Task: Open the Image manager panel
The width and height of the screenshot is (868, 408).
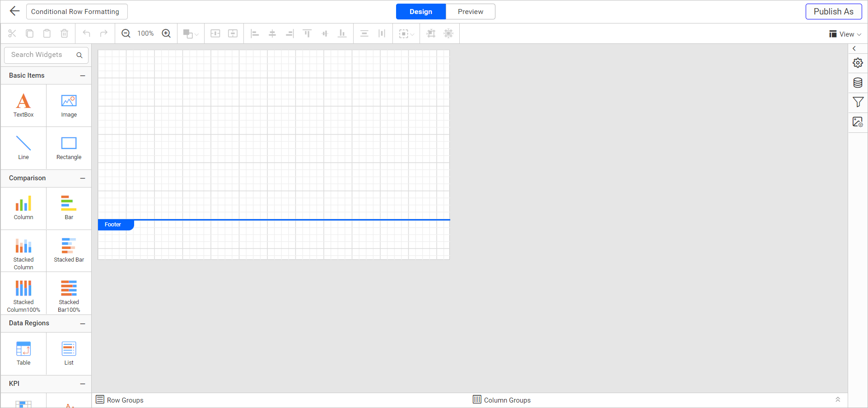Action: point(858,122)
